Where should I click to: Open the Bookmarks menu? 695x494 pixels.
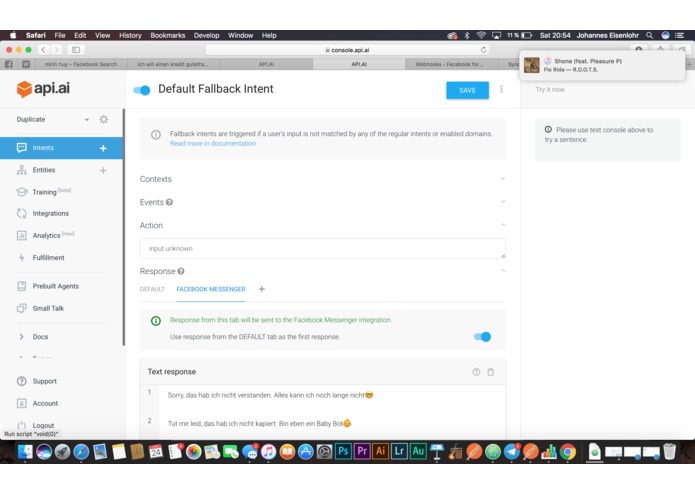tap(168, 35)
